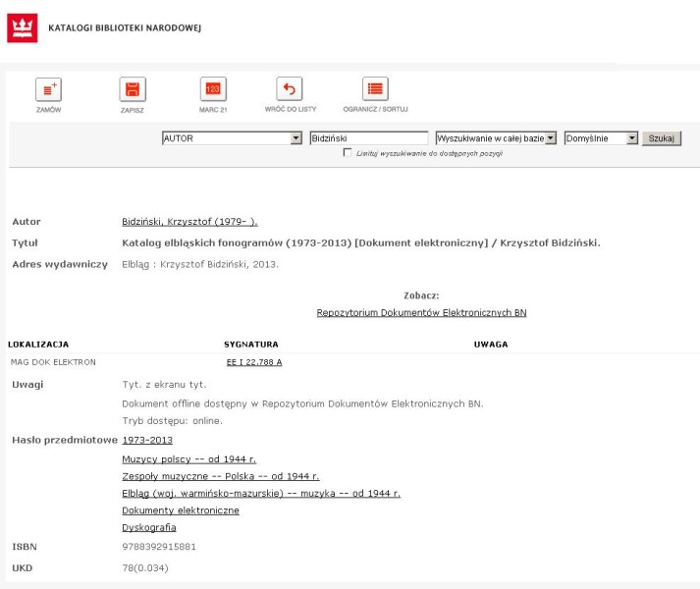Click the Wróć do listy back icon

290,89
